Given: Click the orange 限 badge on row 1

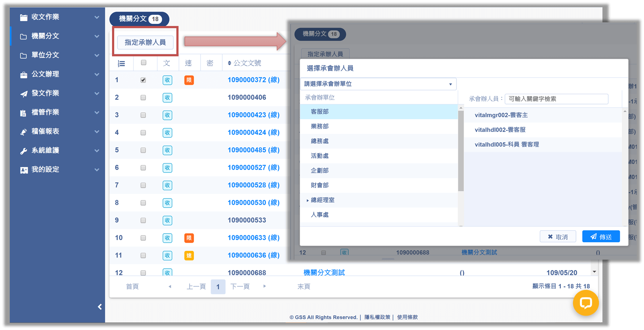Looking at the screenshot, I should [189, 80].
